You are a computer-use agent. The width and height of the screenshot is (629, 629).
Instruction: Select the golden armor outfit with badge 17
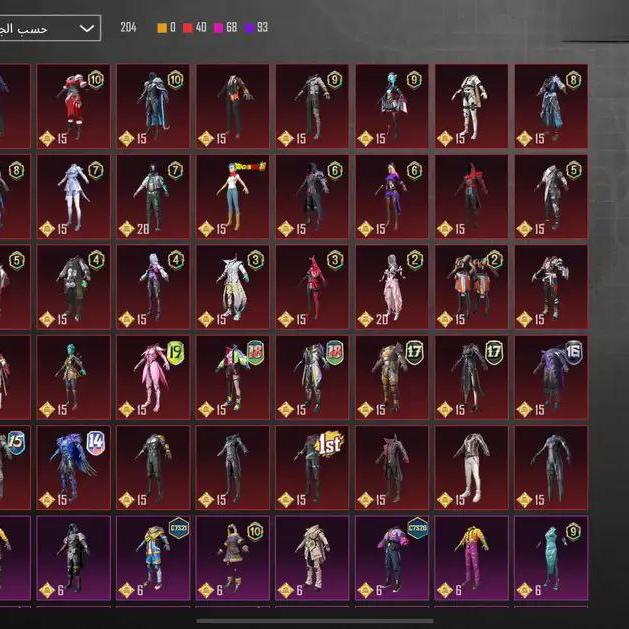[x=392, y=377]
